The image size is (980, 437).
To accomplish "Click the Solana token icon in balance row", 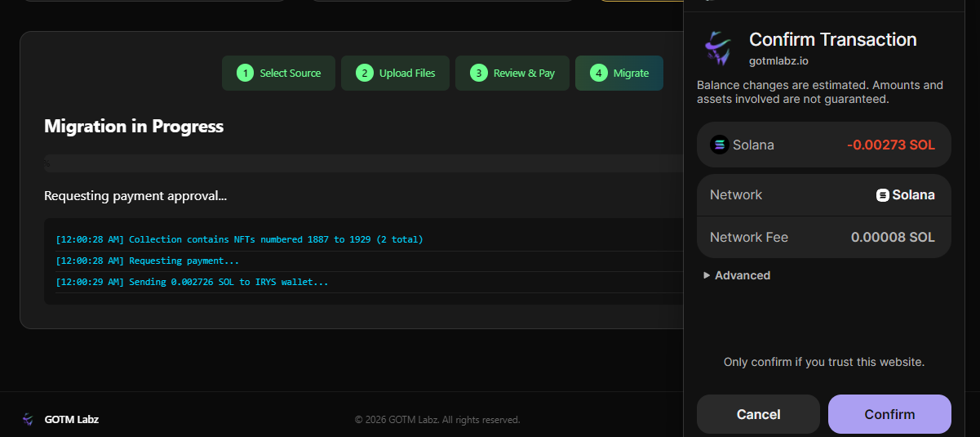I will click(719, 145).
